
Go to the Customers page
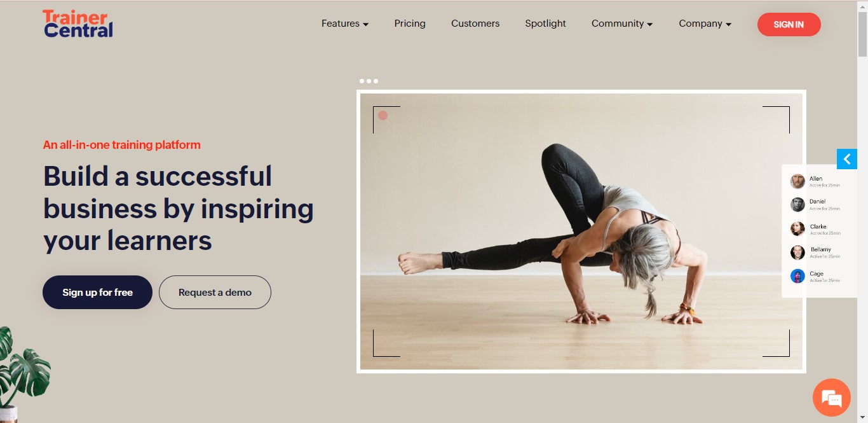click(x=475, y=24)
